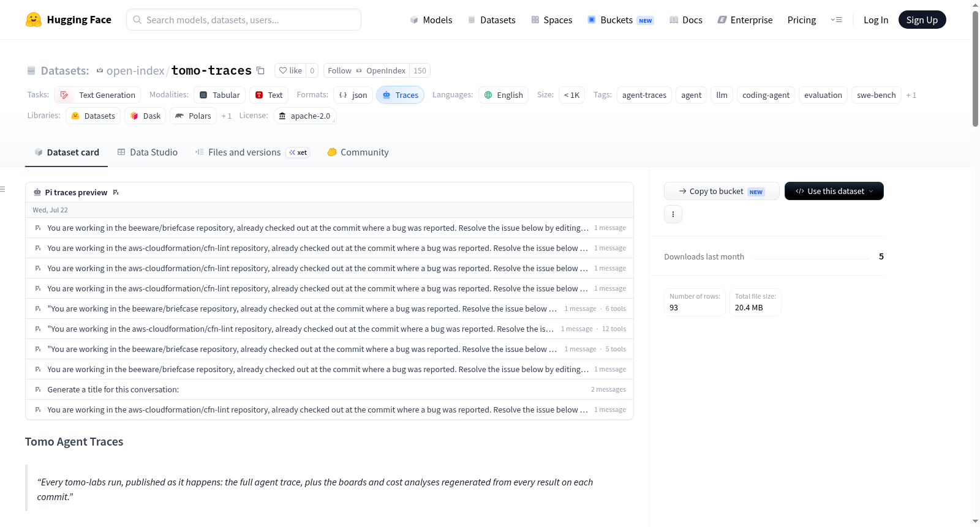Click the Total file size 20.4 MB box
The height and width of the screenshot is (527, 980).
tap(755, 302)
